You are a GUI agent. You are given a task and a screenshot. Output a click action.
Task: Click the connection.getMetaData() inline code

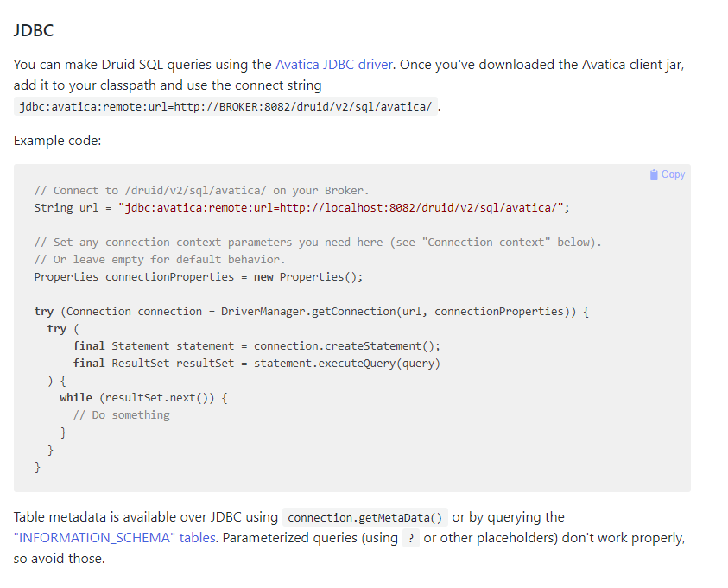point(364,517)
